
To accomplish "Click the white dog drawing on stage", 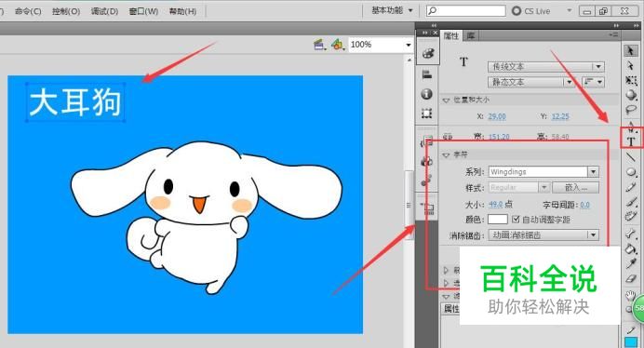I will click(x=206, y=217).
